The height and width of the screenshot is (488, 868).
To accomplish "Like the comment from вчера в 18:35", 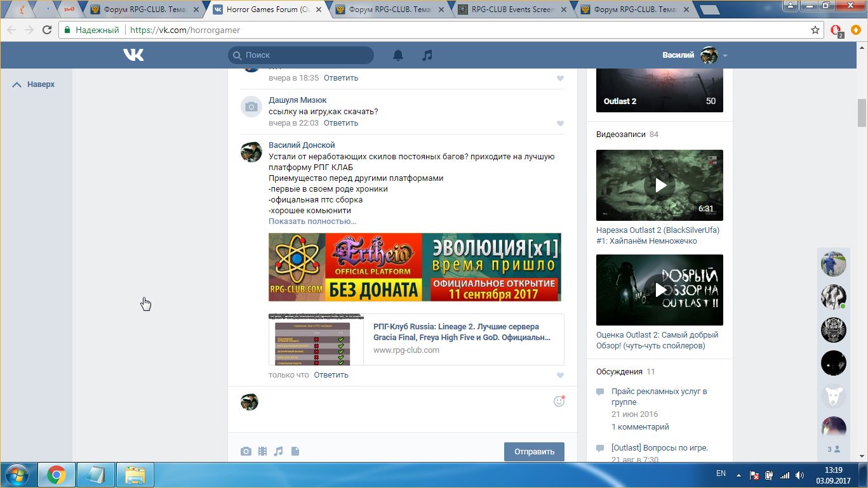I will (560, 78).
